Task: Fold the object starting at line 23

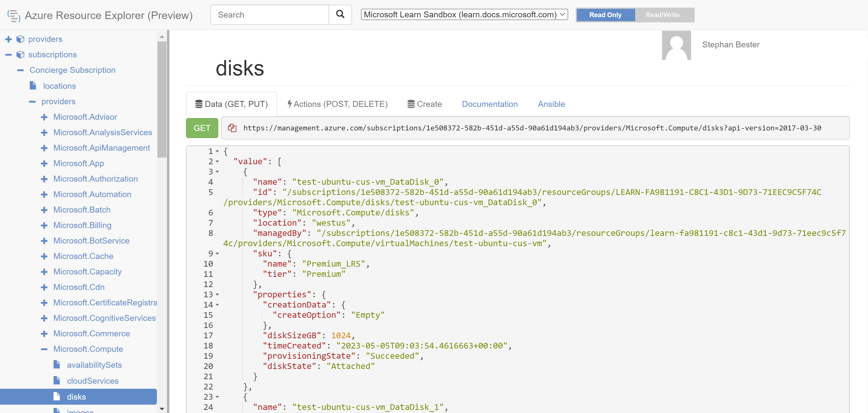Action: 217,397
